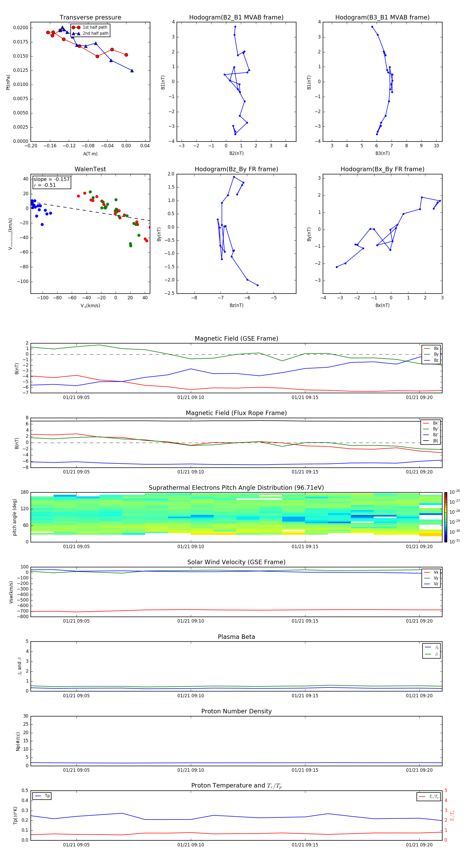
Task: Click the "Proton Temperature and Te/Tp" title
Action: coord(236,786)
